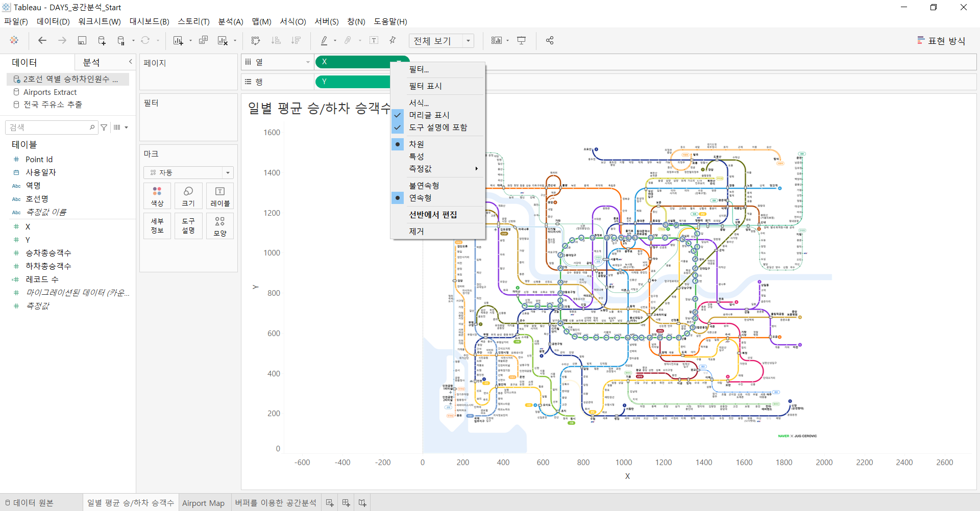Viewport: 980px width, 511px height.
Task: Open the Shape mark card
Action: [220, 226]
